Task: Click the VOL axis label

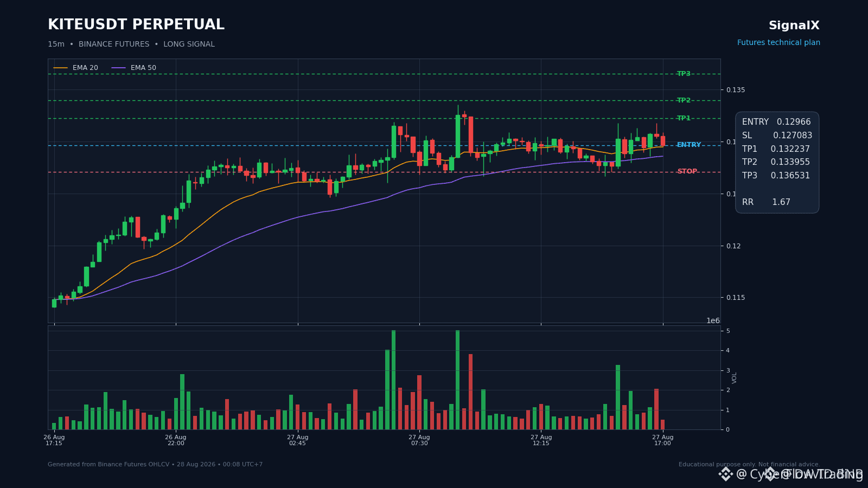Action: (x=735, y=378)
